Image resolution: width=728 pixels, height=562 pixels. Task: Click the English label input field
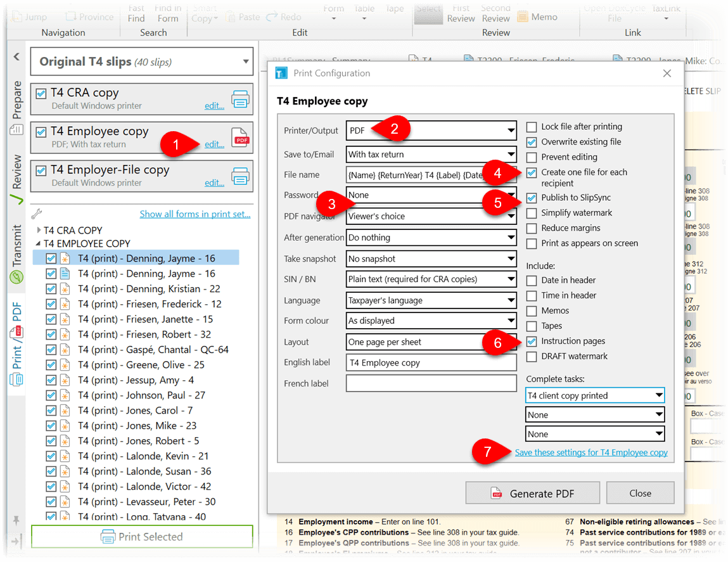click(x=431, y=363)
